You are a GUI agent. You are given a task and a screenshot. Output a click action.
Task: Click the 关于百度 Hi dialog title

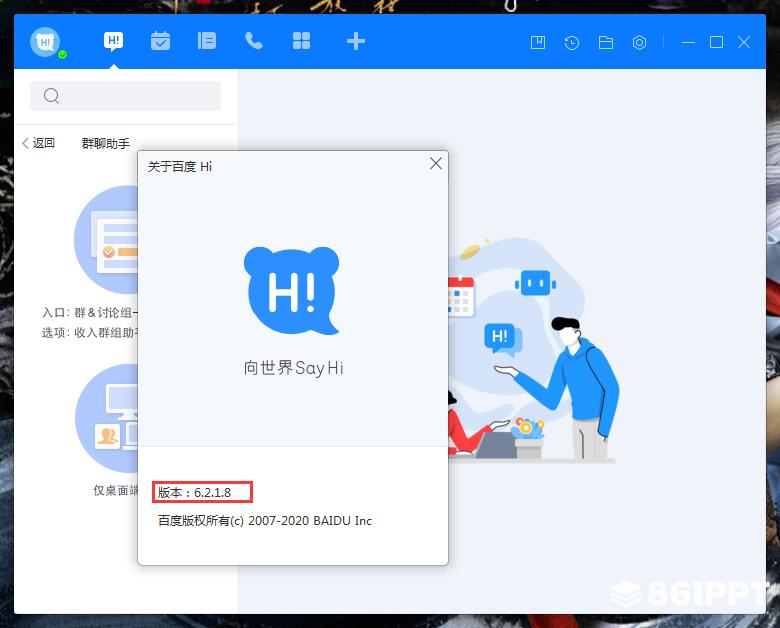(180, 167)
